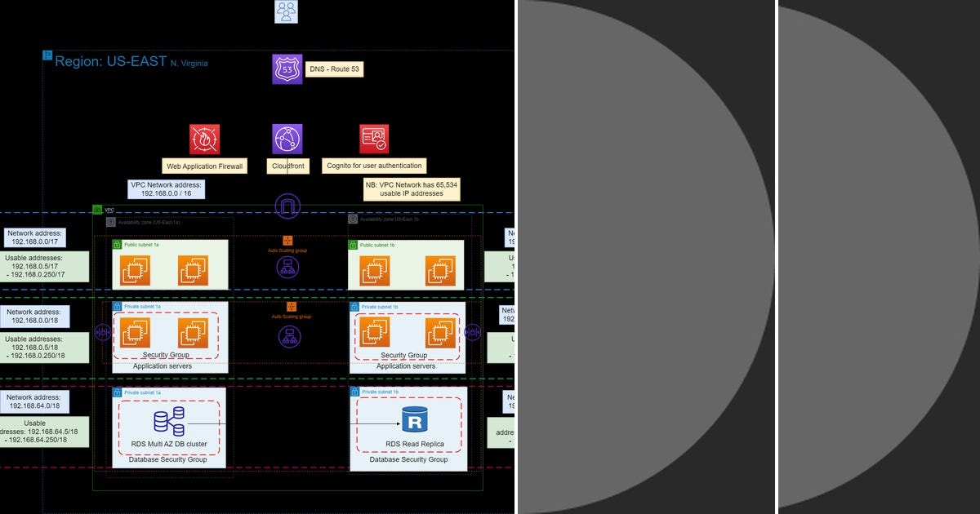Screen dimensions: 980x514
Task: Select the RDS Multi AZ DB cluster database icon
Action: coord(169,420)
